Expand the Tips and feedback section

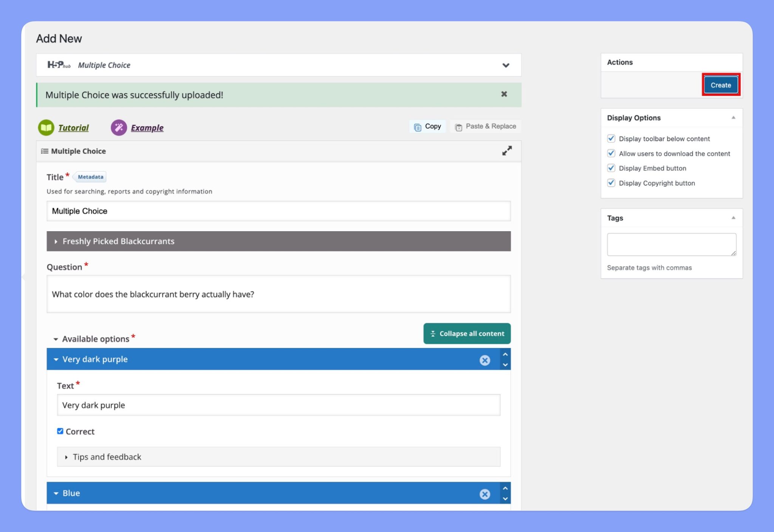pyautogui.click(x=107, y=457)
